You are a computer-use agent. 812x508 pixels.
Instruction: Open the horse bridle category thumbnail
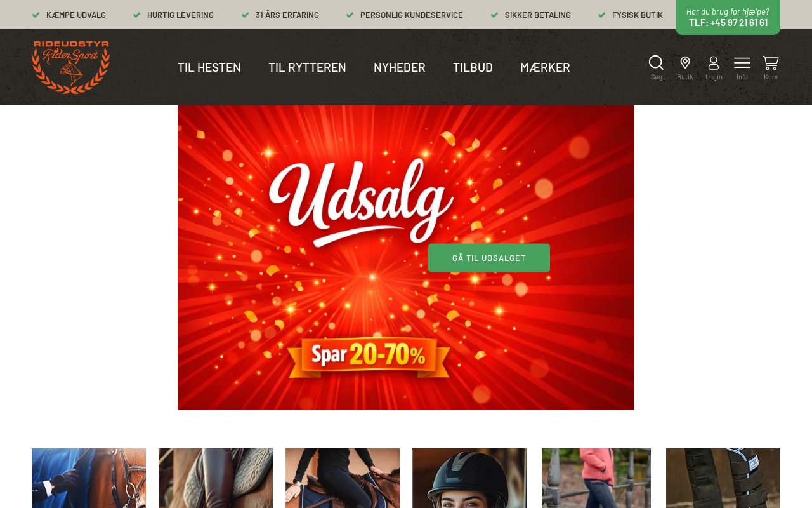(89, 478)
